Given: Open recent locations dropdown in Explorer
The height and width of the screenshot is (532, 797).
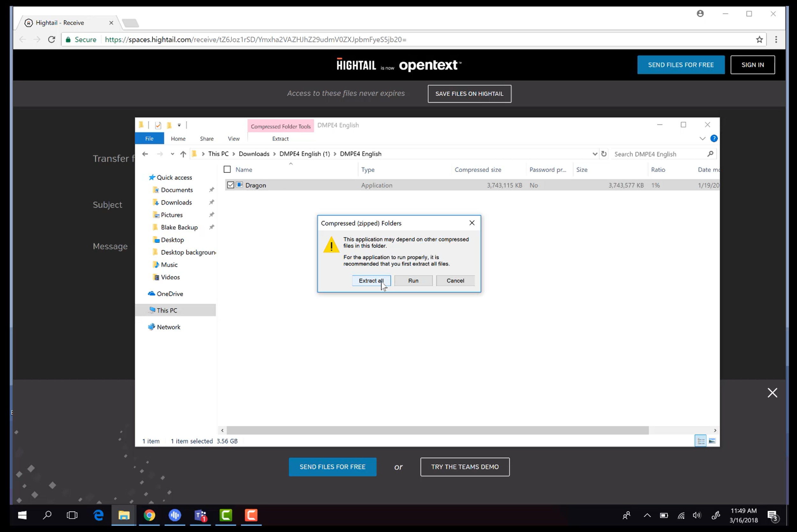Looking at the screenshot, I should point(172,154).
